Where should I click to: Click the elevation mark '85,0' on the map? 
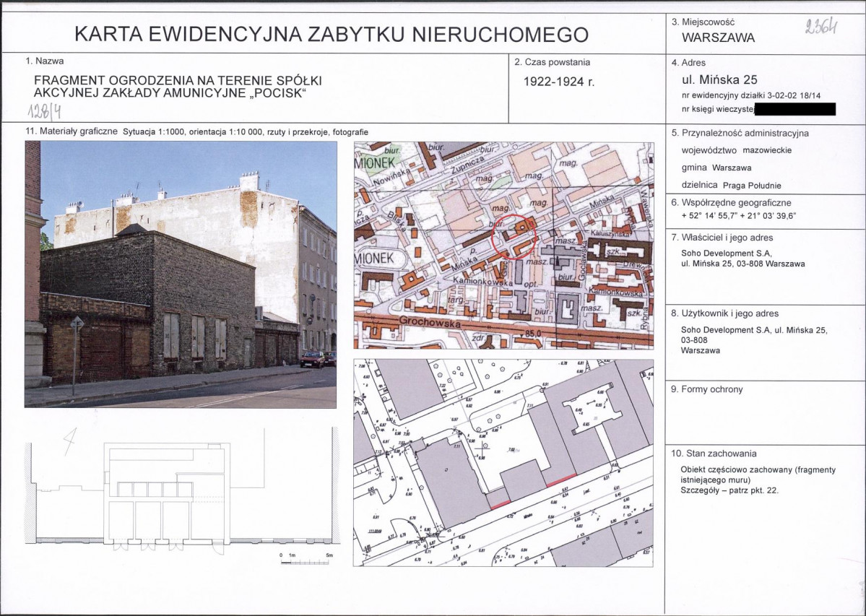(x=533, y=334)
